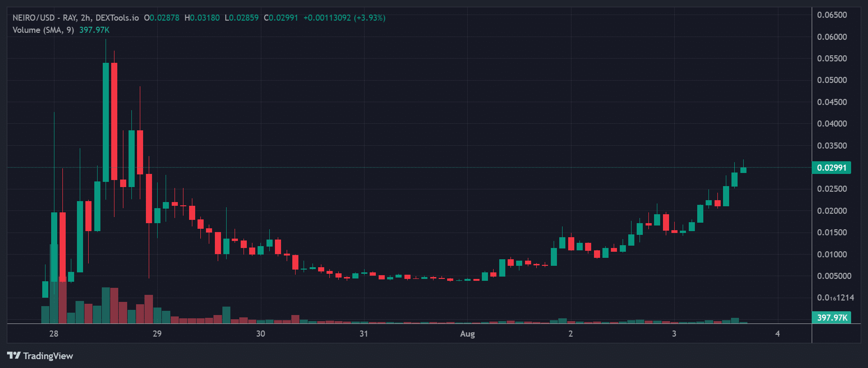This screenshot has width=868, height=368.
Task: Click the NEIRO/USD - RAY, 2h, DEXTools.io title
Action: point(76,18)
